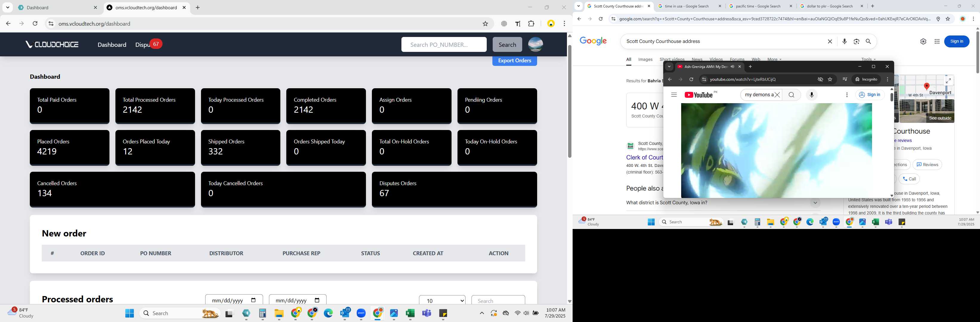This screenshot has width=980, height=322.
Task: Open the YouTube hamburger guide menu
Action: pos(674,95)
